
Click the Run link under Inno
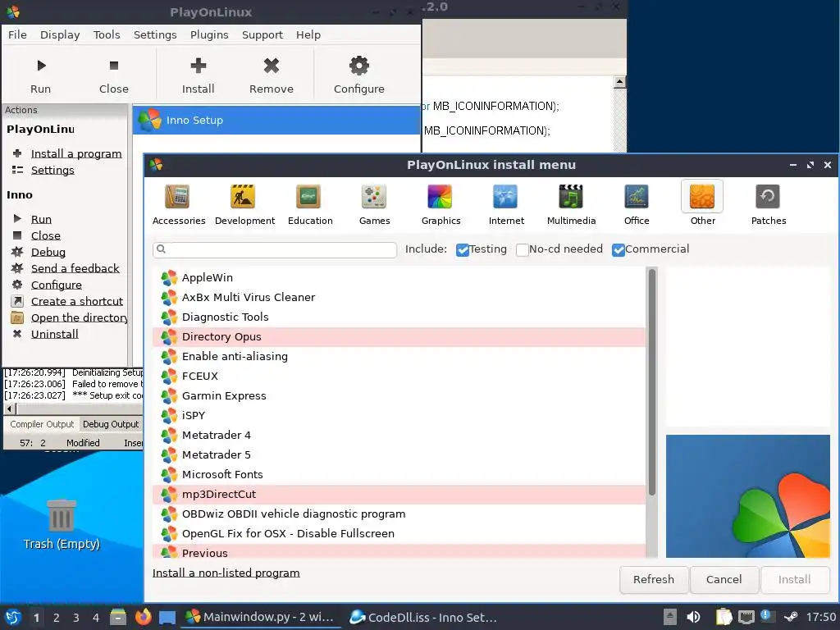[x=41, y=219]
